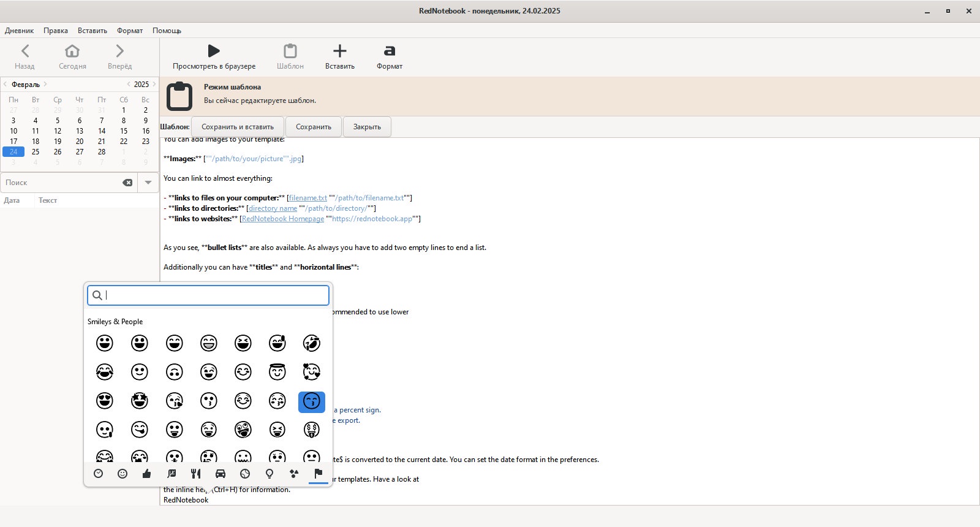Switch to travel car emoji category
This screenshot has width=980, height=527.
point(221,474)
